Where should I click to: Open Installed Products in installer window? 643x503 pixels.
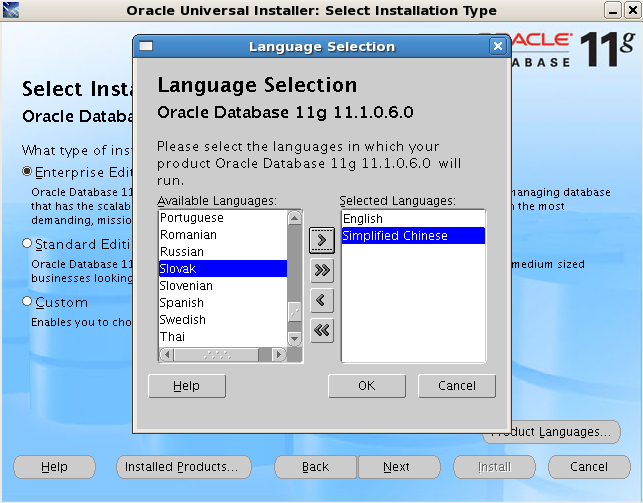[184, 467]
